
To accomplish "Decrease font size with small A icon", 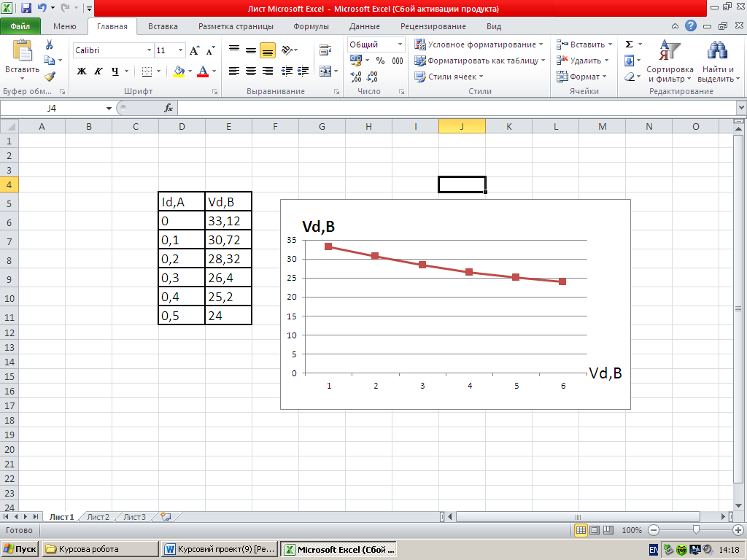I will (x=210, y=50).
